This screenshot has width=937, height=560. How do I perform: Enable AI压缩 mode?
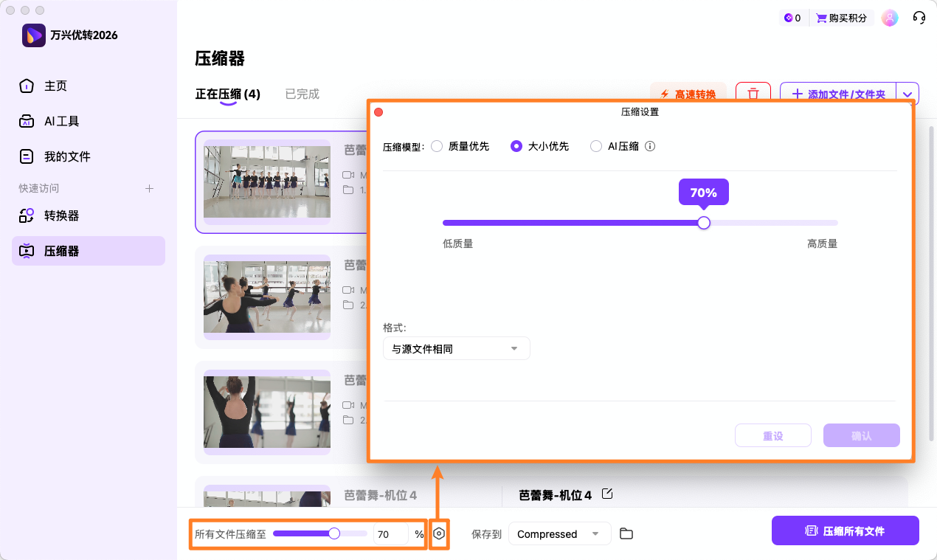pyautogui.click(x=596, y=146)
